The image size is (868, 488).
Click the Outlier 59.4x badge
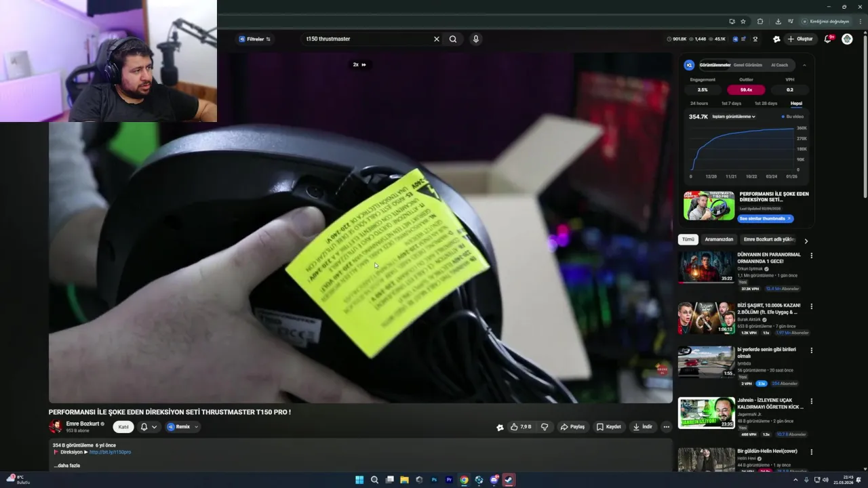point(746,89)
